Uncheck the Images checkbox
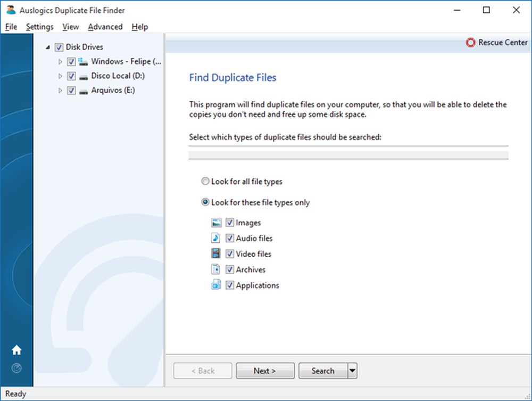Screen dimensions: 532x401 [x=230, y=223]
